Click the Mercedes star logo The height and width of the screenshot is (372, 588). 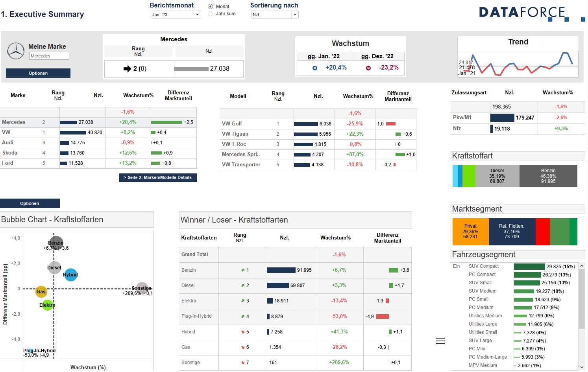pyautogui.click(x=16, y=51)
